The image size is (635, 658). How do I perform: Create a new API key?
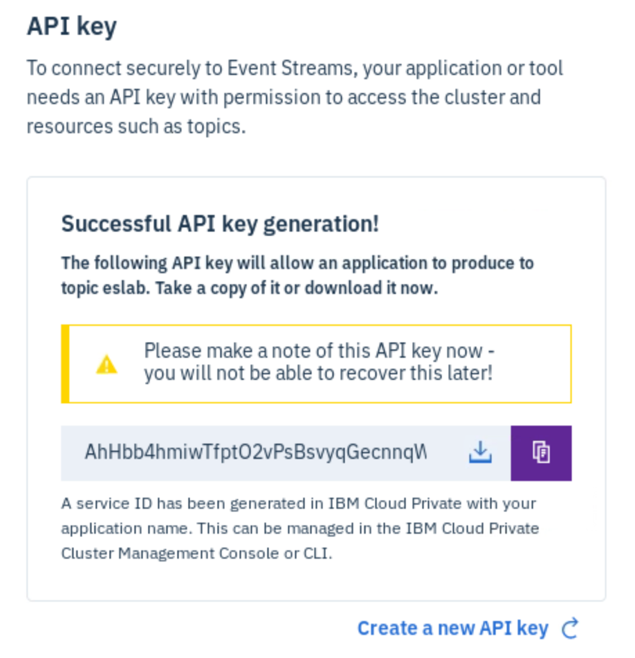coord(453,629)
